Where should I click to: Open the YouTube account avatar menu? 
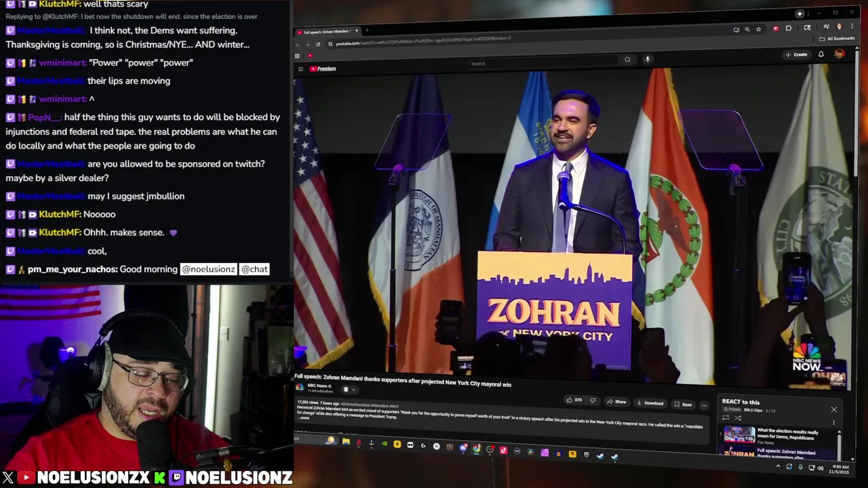pos(840,54)
